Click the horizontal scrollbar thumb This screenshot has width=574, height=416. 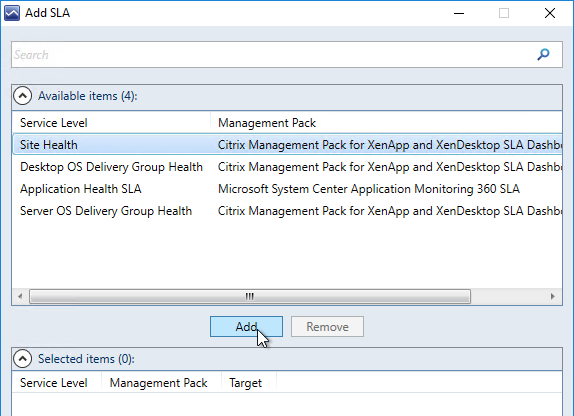click(x=250, y=296)
